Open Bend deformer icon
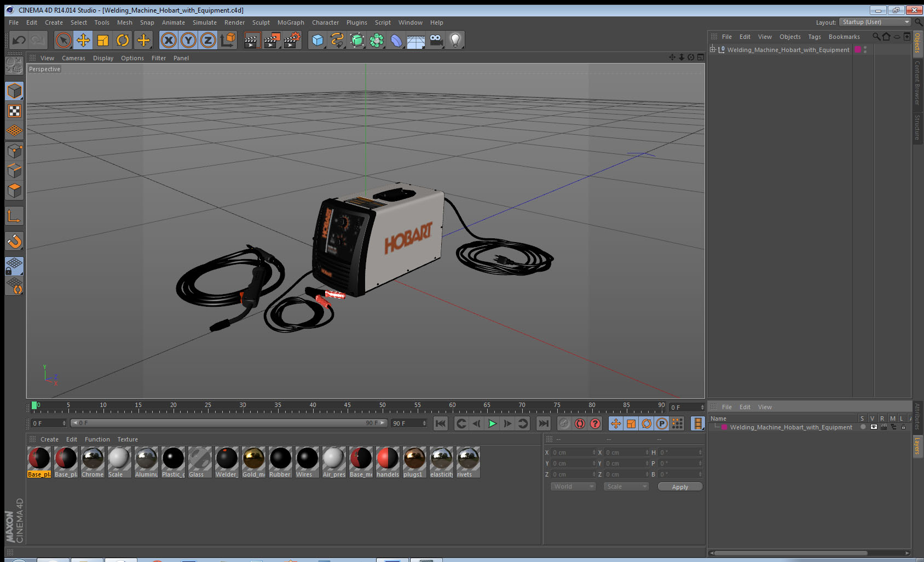 click(x=396, y=40)
